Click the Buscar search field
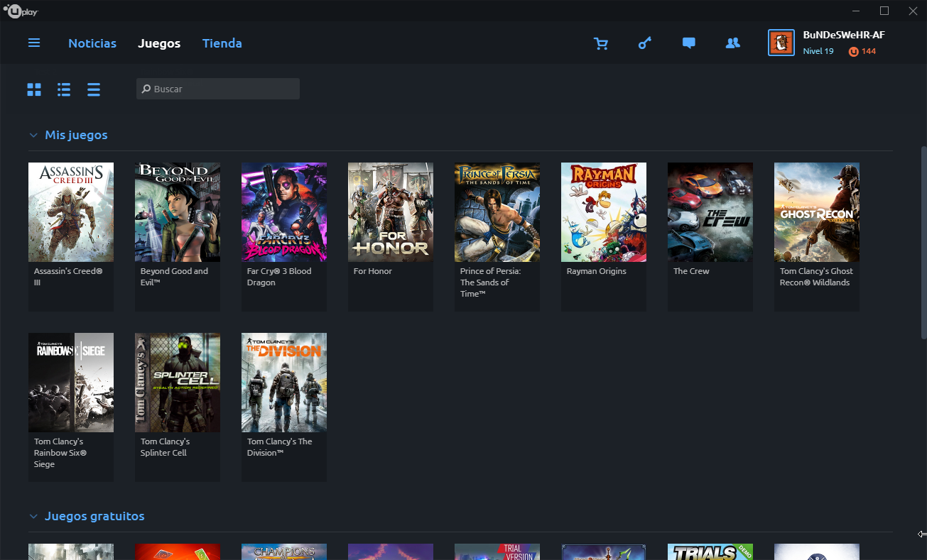This screenshot has width=927, height=560. tap(217, 88)
